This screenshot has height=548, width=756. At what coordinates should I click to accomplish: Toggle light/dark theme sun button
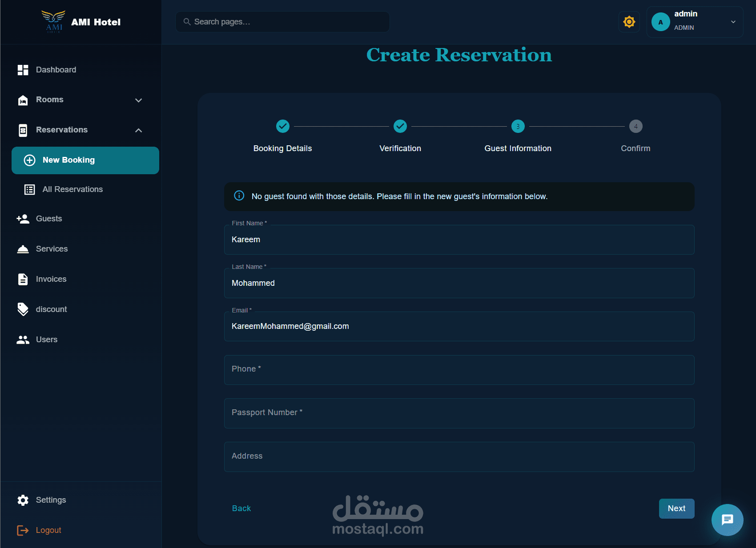pos(629,22)
